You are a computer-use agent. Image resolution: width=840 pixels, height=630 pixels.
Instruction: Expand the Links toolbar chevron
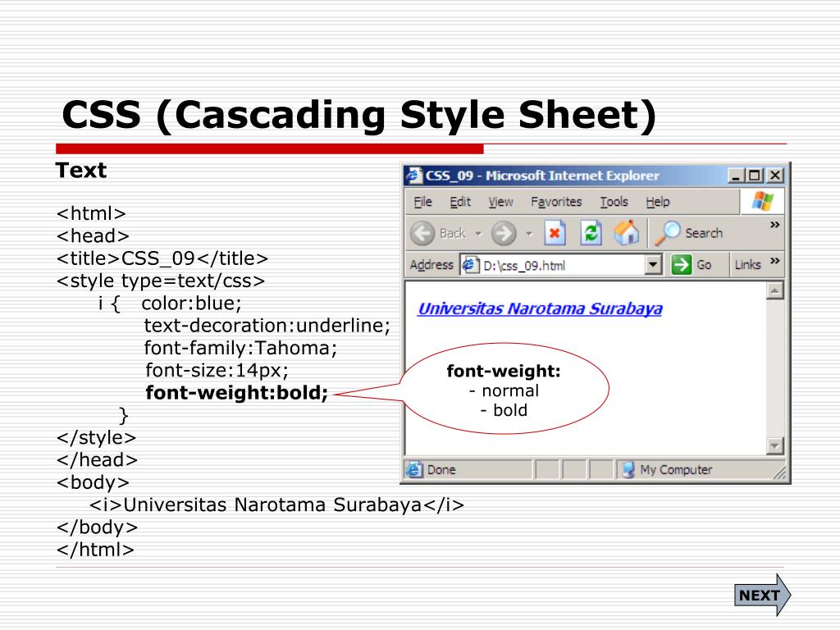(774, 262)
